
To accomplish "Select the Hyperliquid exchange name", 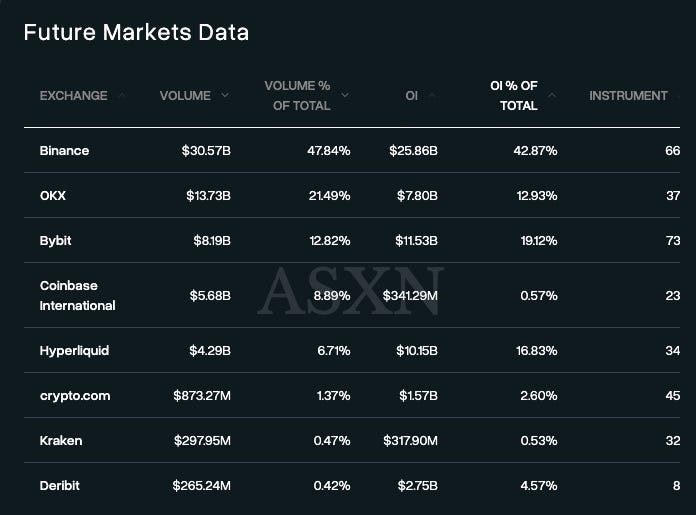I will (x=74, y=351).
